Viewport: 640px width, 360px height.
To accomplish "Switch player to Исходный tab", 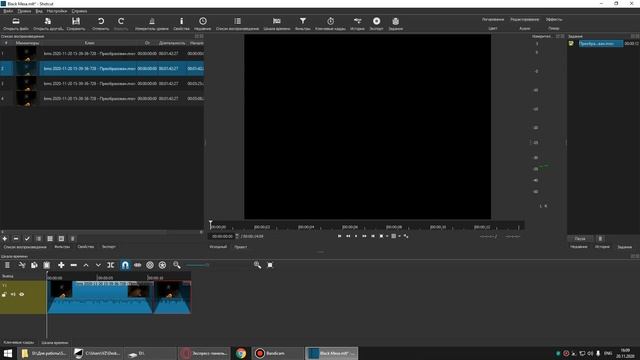I will tap(218, 247).
